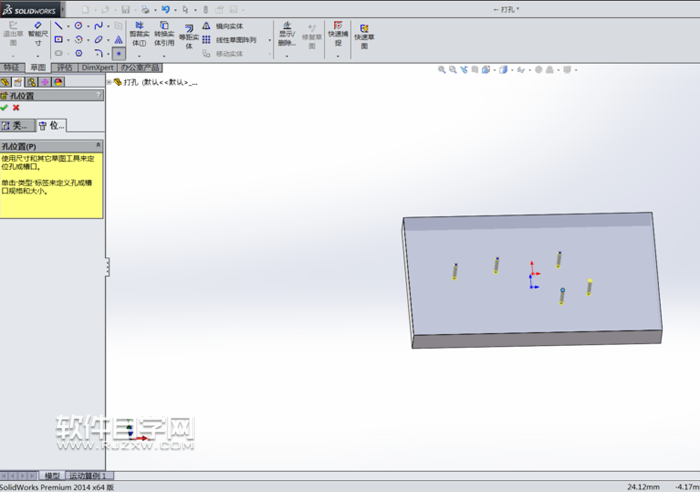
Task: Switch to the 草图 (Sketch) tab
Action: 38,67
